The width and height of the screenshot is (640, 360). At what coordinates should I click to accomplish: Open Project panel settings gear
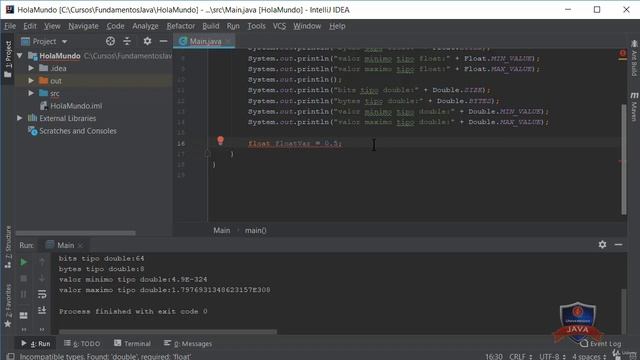(x=147, y=41)
